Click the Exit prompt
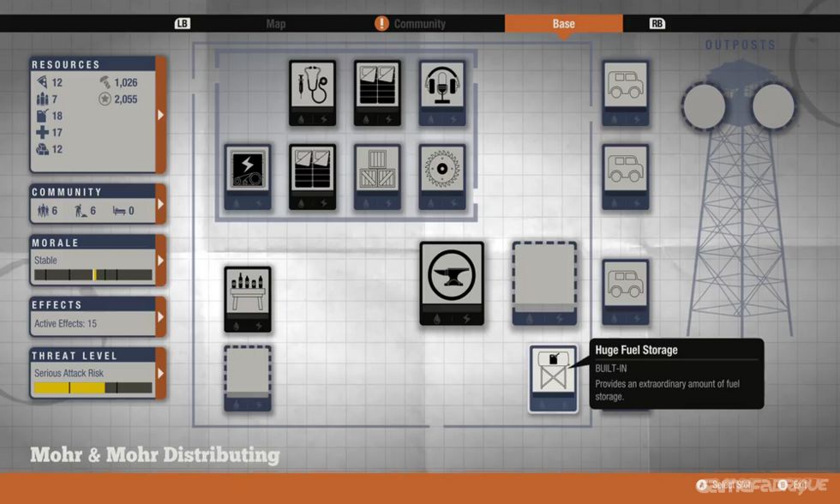Screen dimensions: 840x504 click(792, 485)
